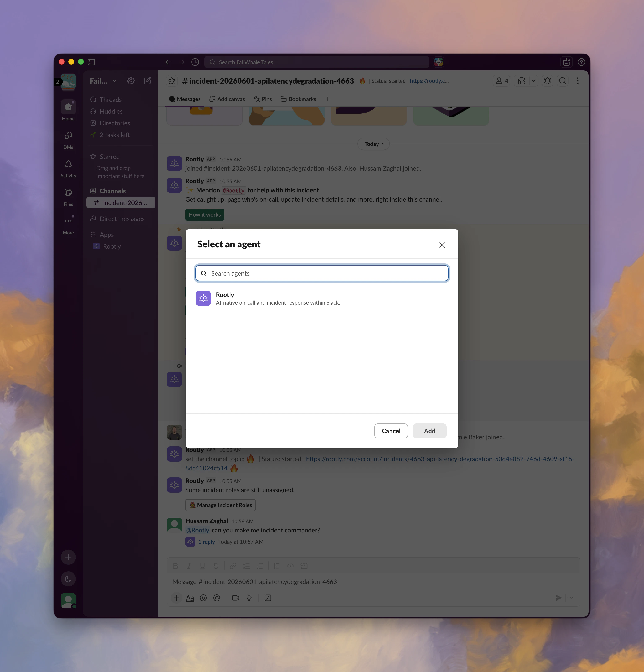Insert a mention with @ icon

coord(217,598)
